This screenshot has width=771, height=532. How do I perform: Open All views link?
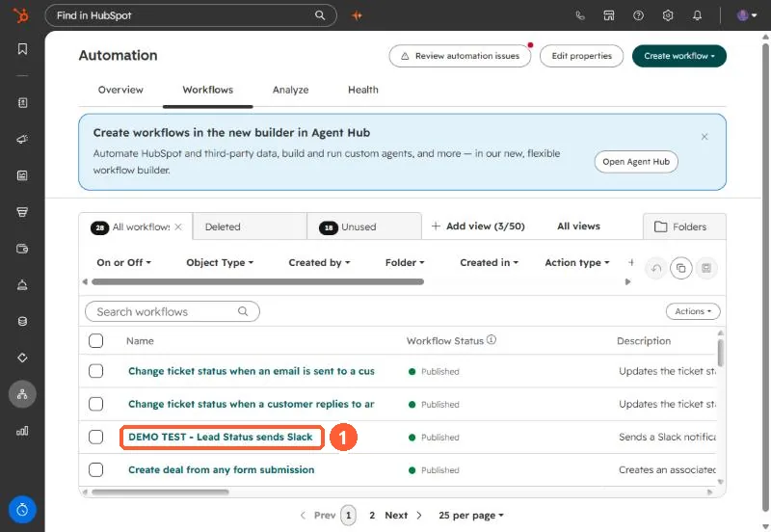579,226
